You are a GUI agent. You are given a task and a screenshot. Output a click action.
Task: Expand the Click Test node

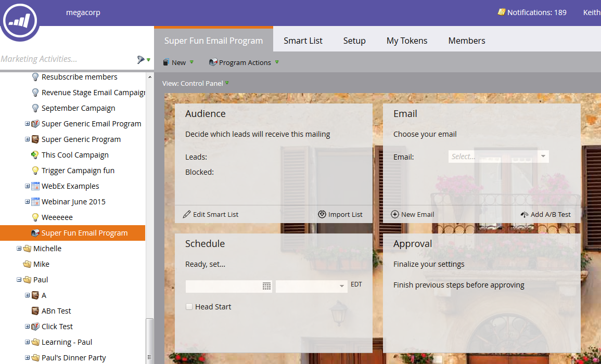[x=27, y=327]
